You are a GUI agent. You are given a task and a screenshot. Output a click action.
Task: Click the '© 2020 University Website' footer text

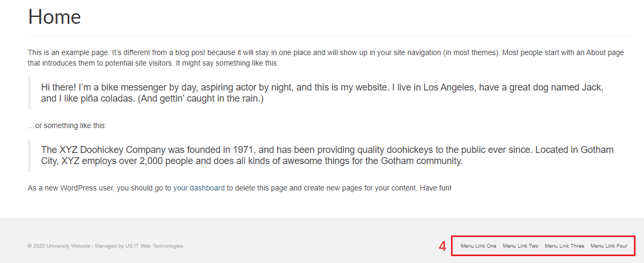pos(59,246)
